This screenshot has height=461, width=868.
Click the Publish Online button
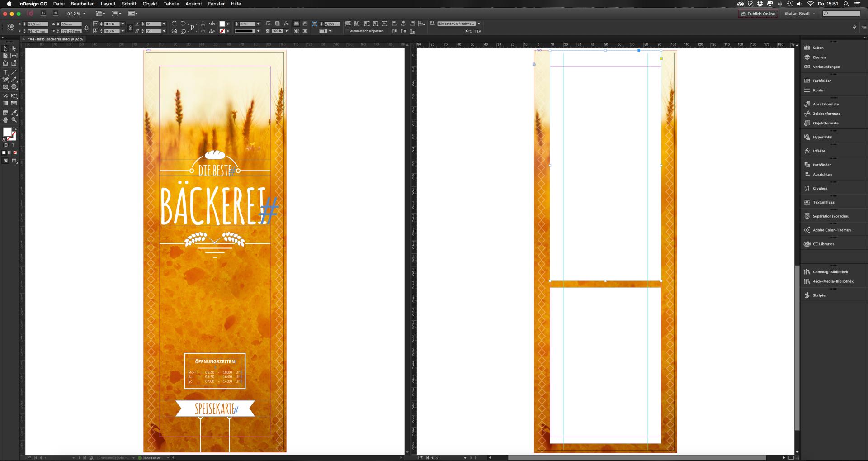click(x=758, y=14)
